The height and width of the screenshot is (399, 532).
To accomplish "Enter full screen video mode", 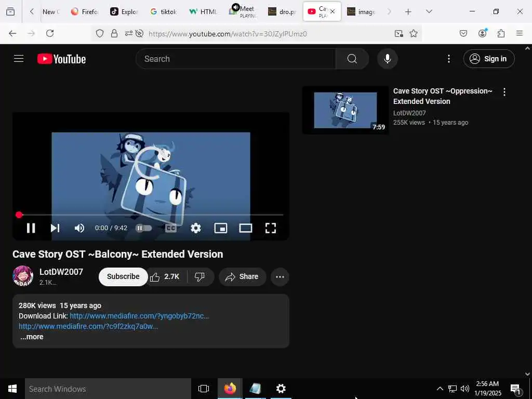I will (x=270, y=228).
